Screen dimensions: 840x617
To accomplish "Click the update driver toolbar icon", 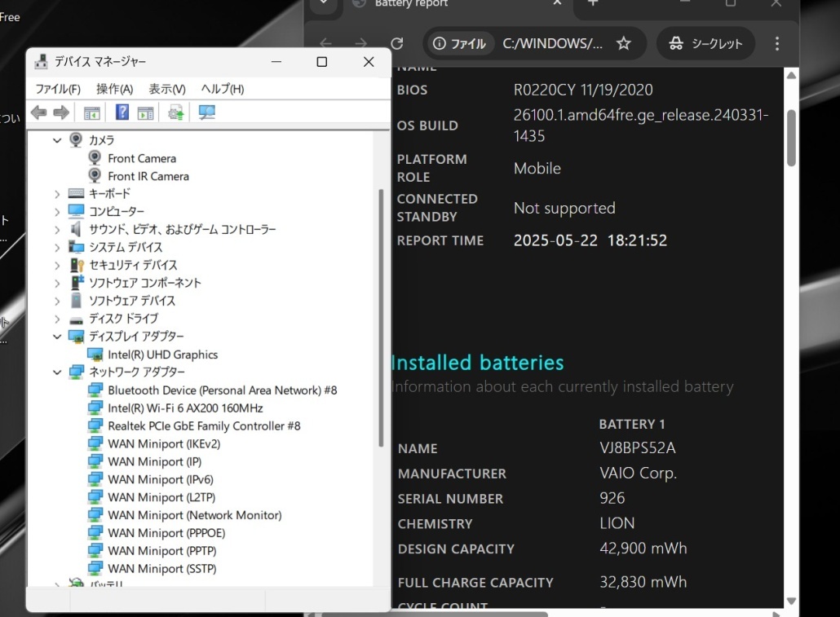I will [175, 112].
